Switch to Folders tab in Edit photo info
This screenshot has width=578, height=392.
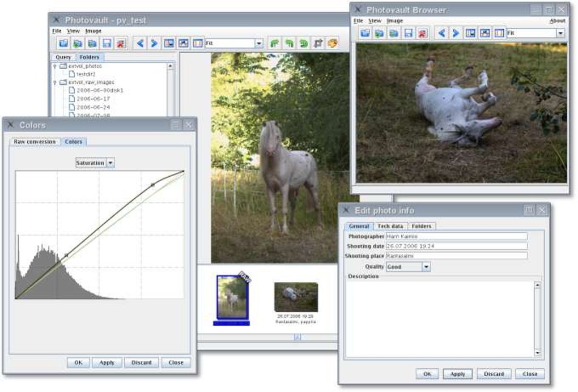422,226
